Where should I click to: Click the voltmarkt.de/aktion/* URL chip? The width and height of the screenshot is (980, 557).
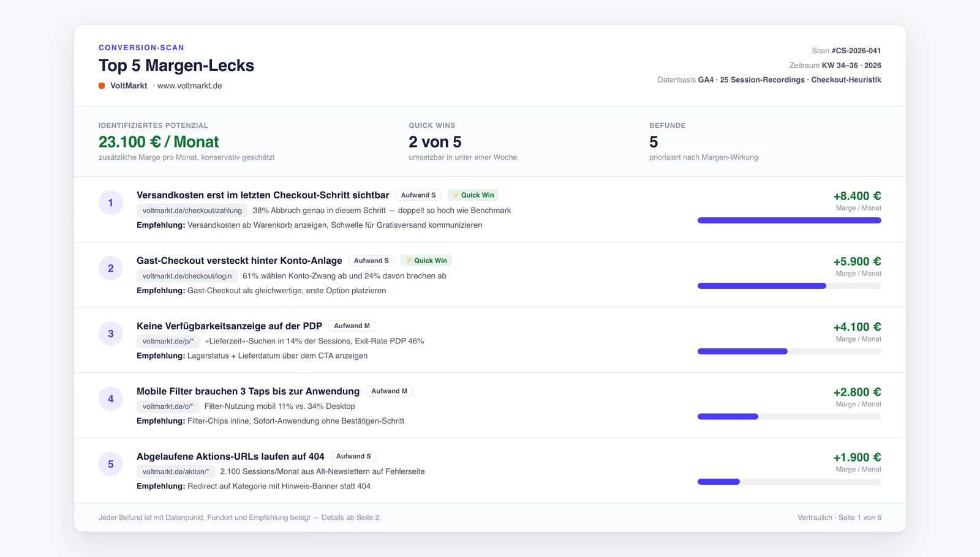coord(176,471)
